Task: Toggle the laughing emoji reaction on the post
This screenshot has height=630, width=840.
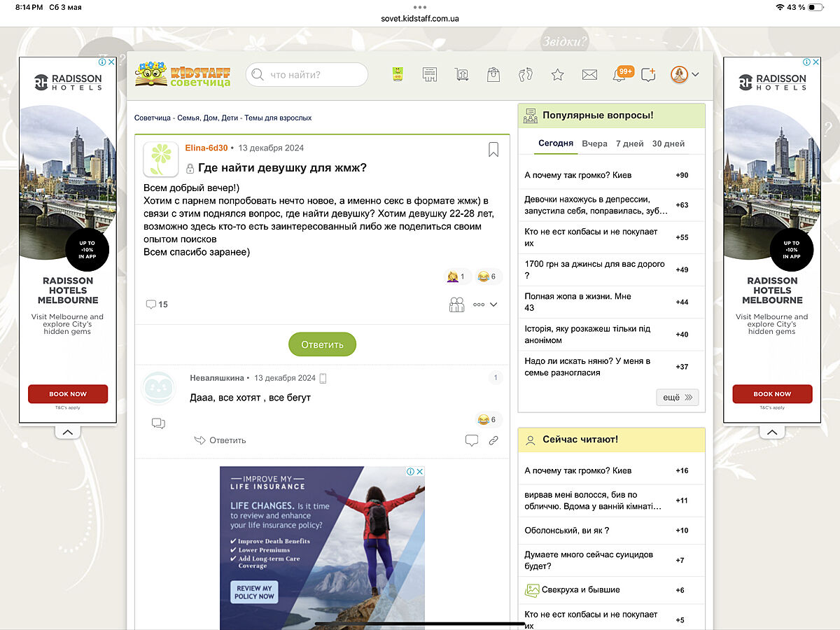Action: [x=486, y=276]
